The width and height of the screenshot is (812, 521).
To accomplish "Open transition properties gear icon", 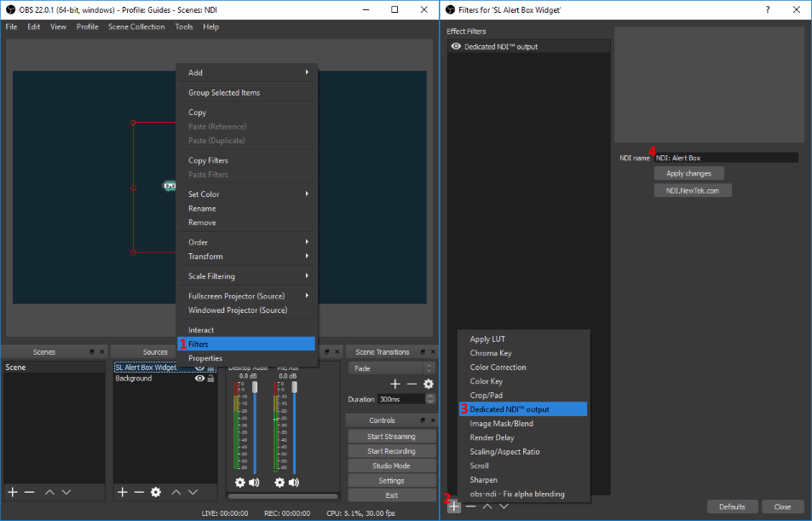I will (429, 384).
